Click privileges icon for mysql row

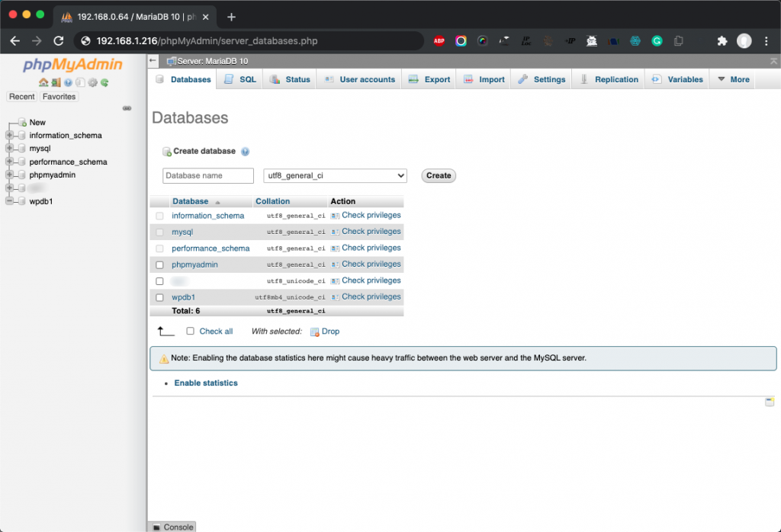coord(336,232)
